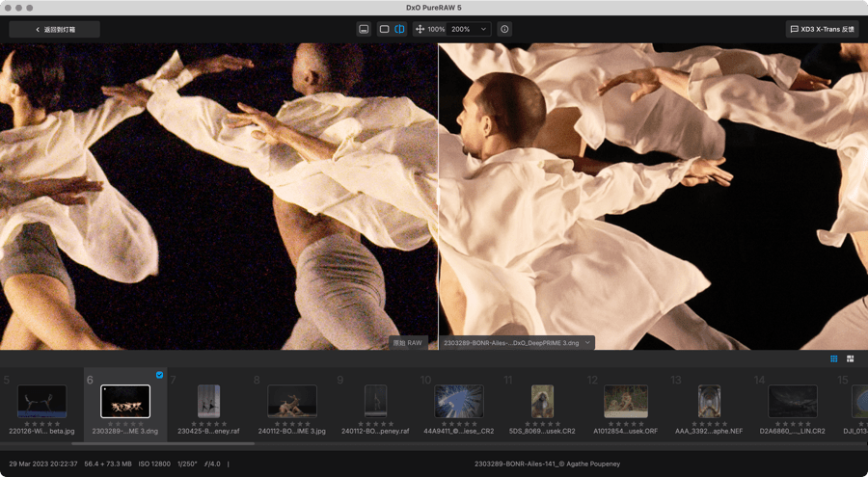Click the 原始 RAW label
This screenshot has width=868, height=477.
(407, 343)
